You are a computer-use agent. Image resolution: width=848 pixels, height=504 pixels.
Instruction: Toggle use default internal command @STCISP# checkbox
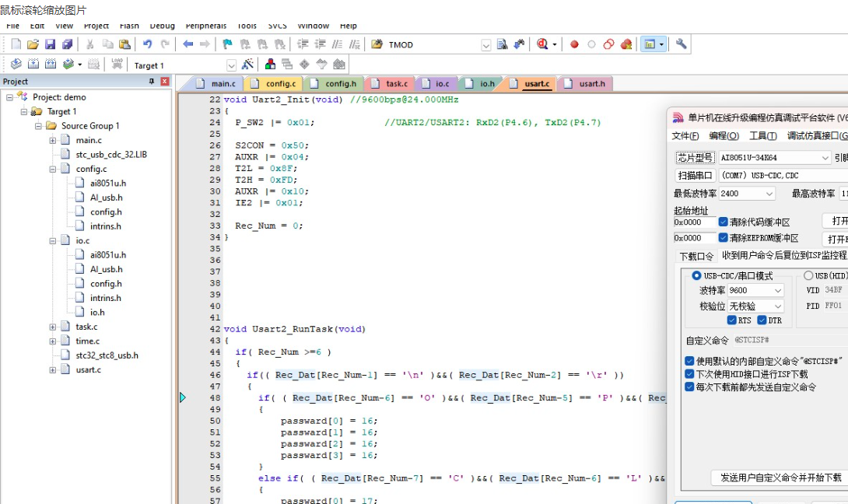(x=689, y=361)
